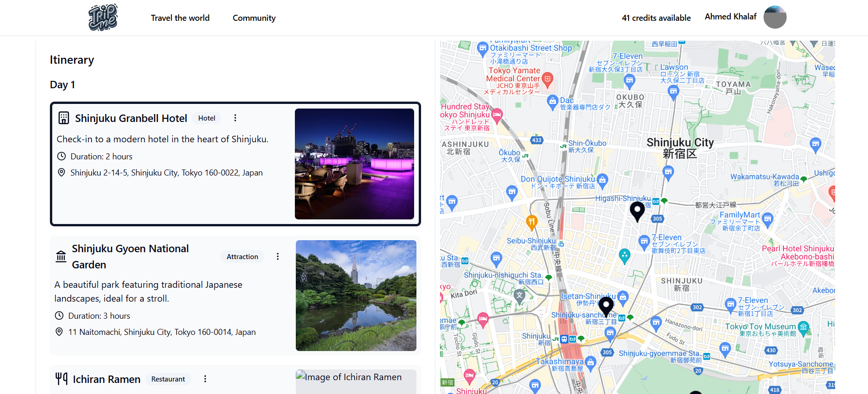The image size is (868, 394).
Task: Click the Don Quijote Shinjuku shop pin
Action: click(602, 181)
